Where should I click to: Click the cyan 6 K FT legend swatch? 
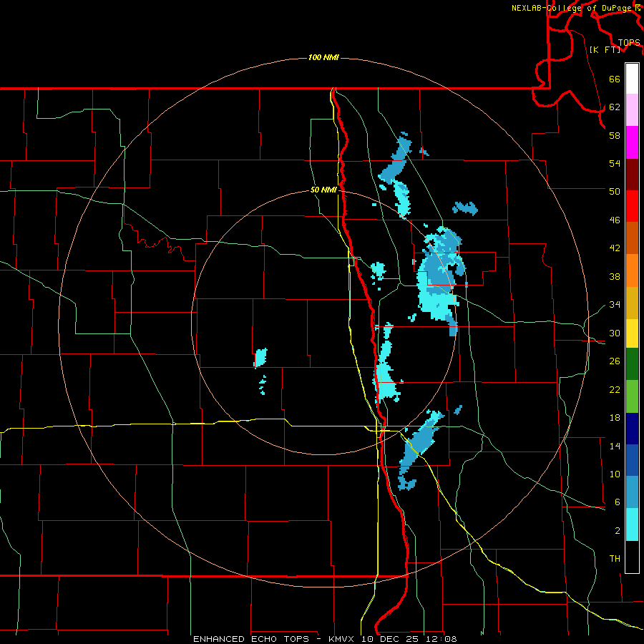tap(632, 525)
